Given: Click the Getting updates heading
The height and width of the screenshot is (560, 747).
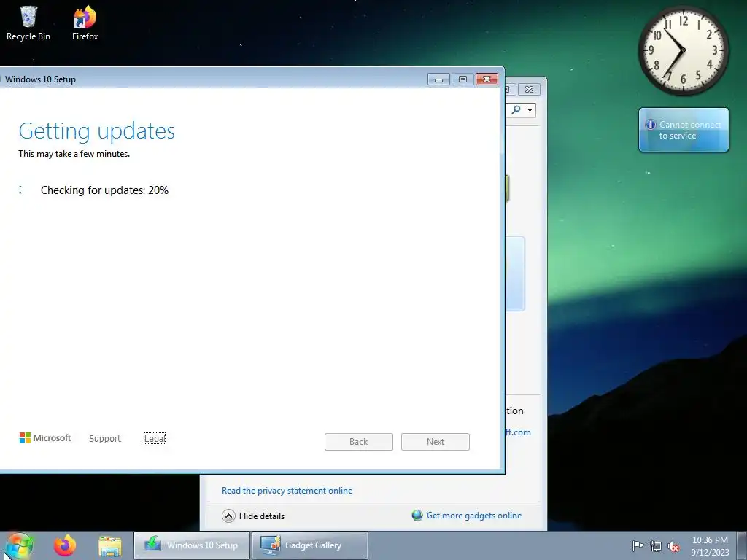Looking at the screenshot, I should 97,131.
